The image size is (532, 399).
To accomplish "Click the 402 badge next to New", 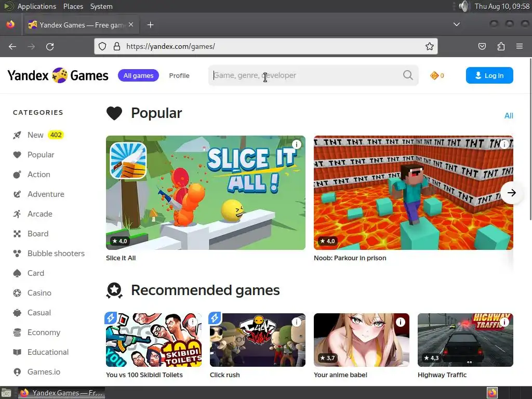I will coord(56,135).
